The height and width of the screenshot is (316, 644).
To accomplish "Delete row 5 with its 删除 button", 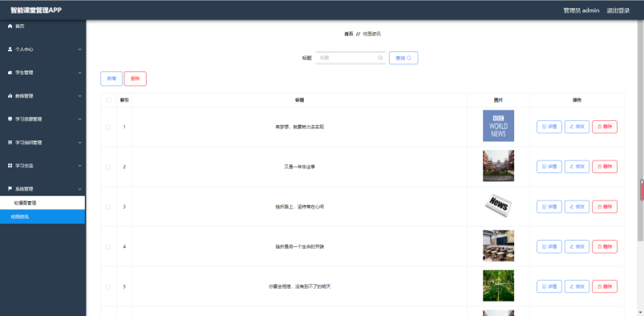I will click(x=605, y=286).
